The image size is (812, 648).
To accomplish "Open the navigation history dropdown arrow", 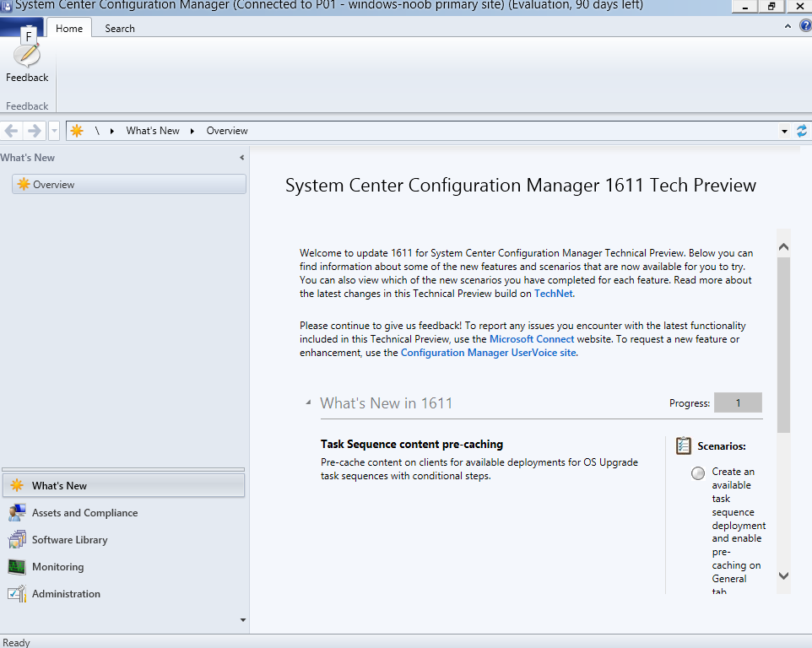I will (x=54, y=131).
